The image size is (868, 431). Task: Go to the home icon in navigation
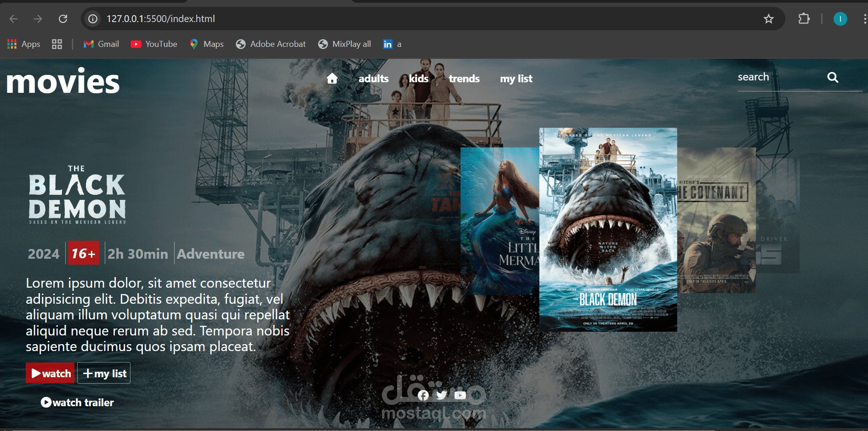click(332, 79)
